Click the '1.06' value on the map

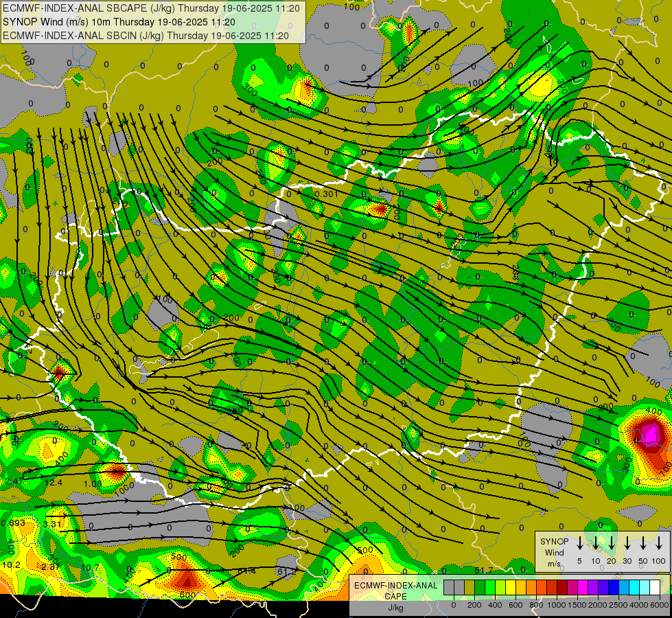(x=93, y=484)
